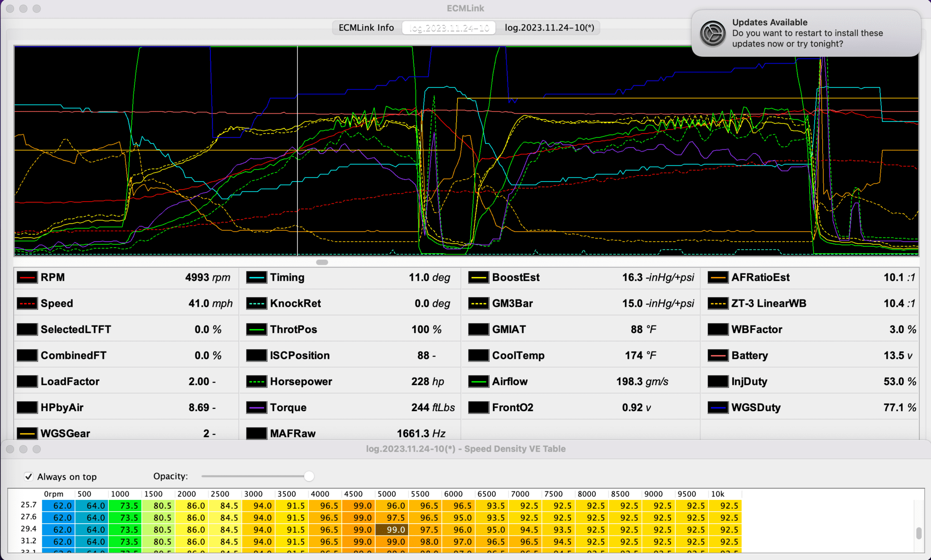This screenshot has width=931, height=560.
Task: Select the 97.5 cell in row 27.6
Action: click(392, 518)
